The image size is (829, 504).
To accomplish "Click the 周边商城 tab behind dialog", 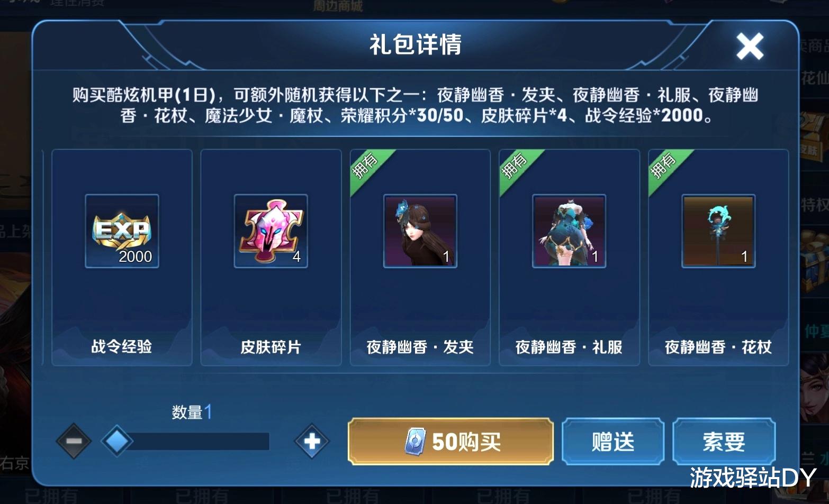I will tap(338, 6).
